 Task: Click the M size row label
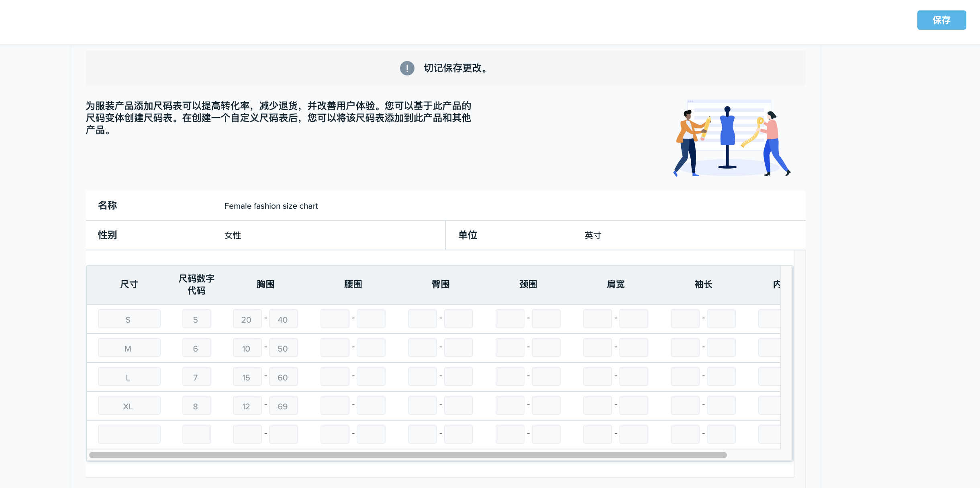tap(129, 348)
